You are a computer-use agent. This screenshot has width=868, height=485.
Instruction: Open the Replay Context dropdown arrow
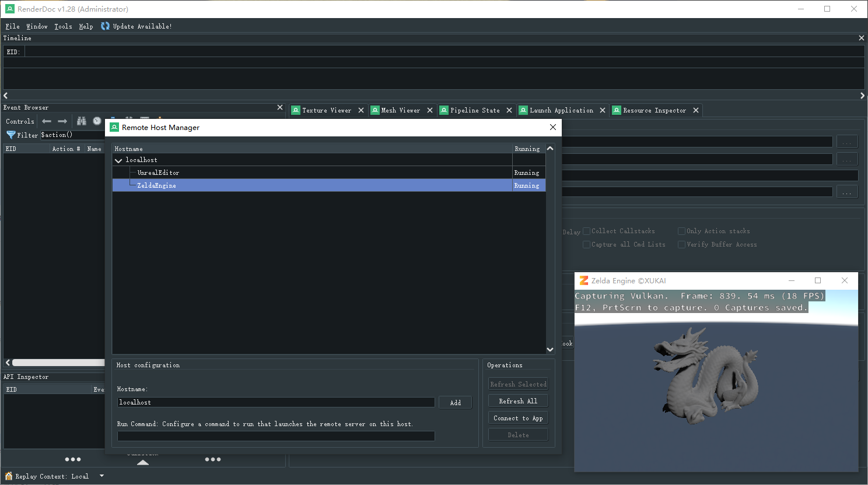pyautogui.click(x=101, y=476)
